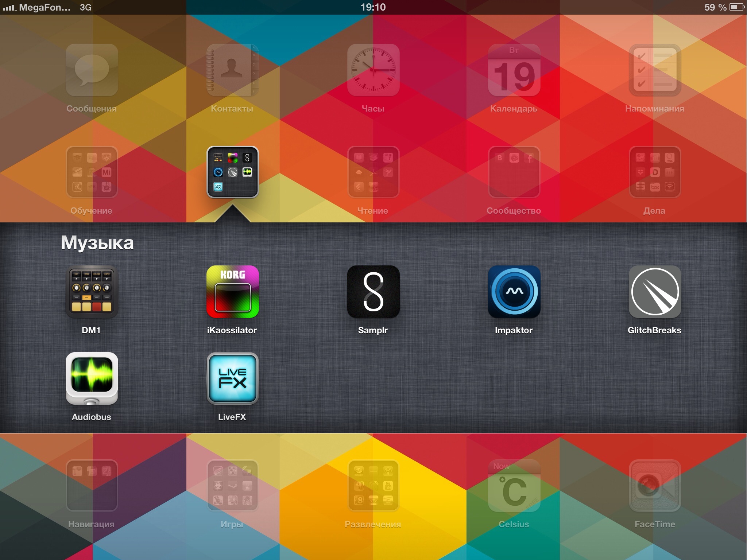Open the Сообщество folder
The height and width of the screenshot is (560, 747).
point(514,172)
